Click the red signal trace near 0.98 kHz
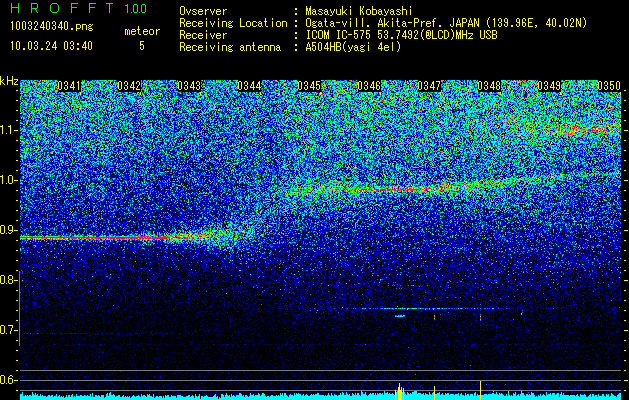 coord(389,189)
